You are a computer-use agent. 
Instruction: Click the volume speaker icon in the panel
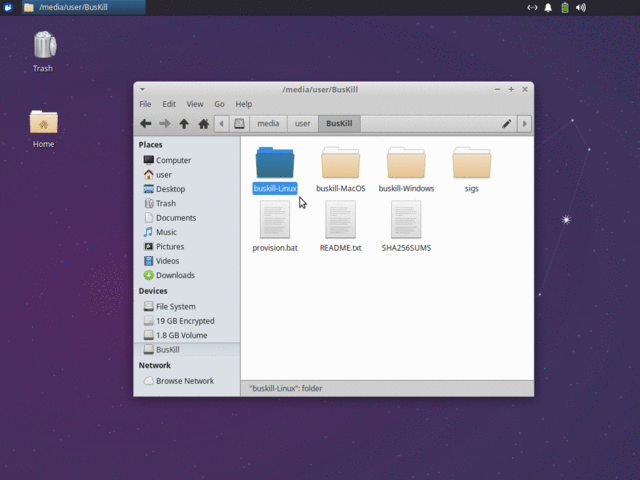(x=581, y=7)
